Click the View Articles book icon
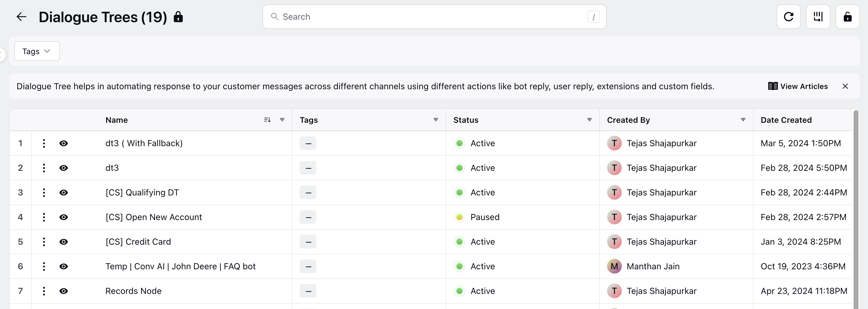The image size is (868, 309). click(x=773, y=86)
